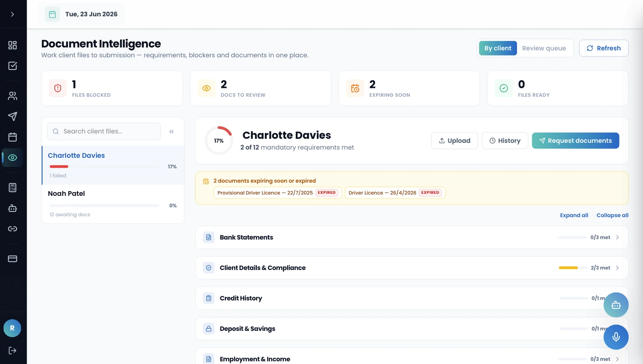Open the link integrations icon in sidebar
The image size is (643, 364).
(x=12, y=229)
